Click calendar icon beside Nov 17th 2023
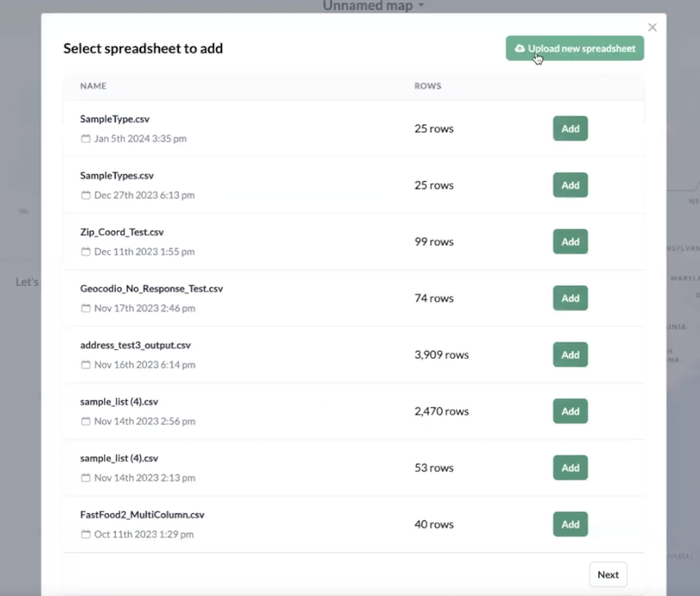This screenshot has width=700, height=596. coord(86,308)
